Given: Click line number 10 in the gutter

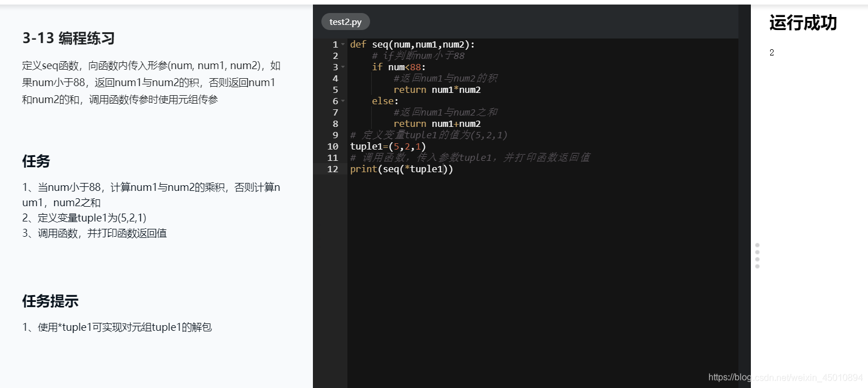Looking at the screenshot, I should [333, 146].
